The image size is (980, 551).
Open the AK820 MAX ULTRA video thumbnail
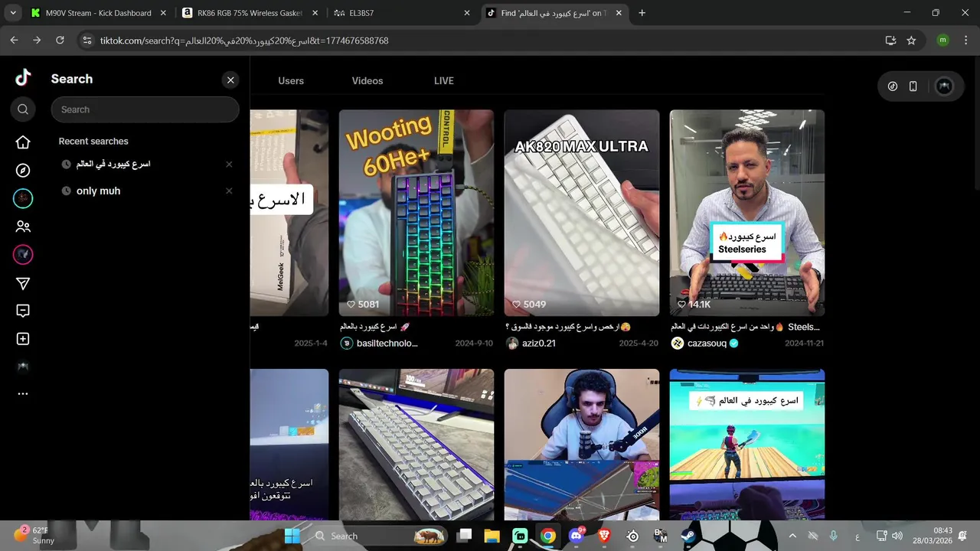pos(582,213)
